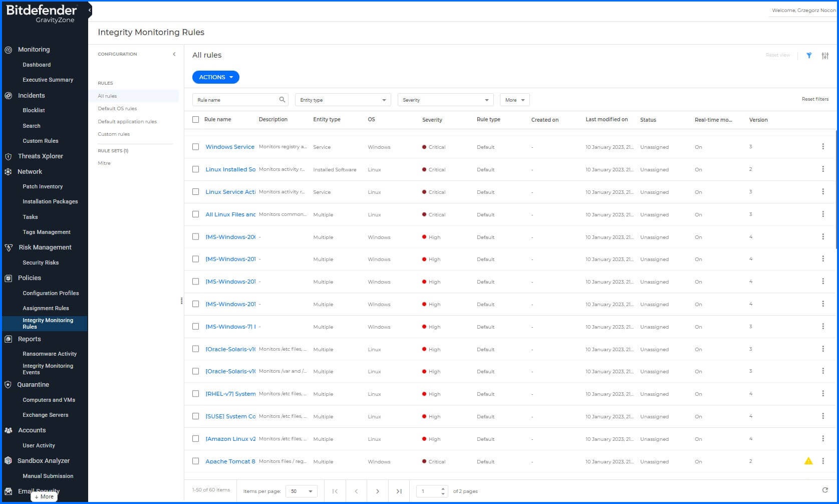
Task: Click the Risk Management icon
Action: (8, 247)
